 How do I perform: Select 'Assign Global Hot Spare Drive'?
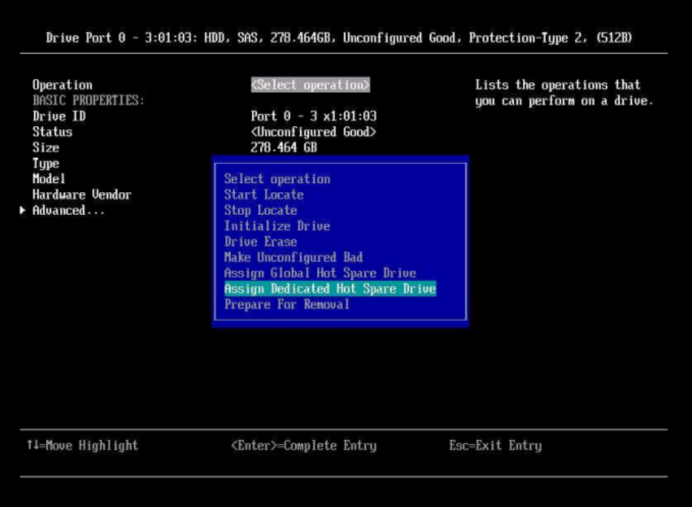(319, 273)
